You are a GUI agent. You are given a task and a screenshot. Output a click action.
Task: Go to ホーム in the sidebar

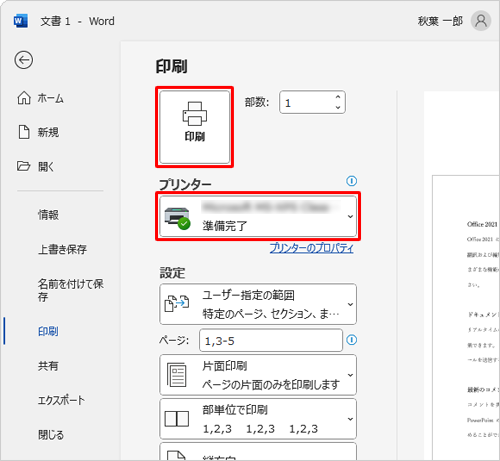[41, 98]
